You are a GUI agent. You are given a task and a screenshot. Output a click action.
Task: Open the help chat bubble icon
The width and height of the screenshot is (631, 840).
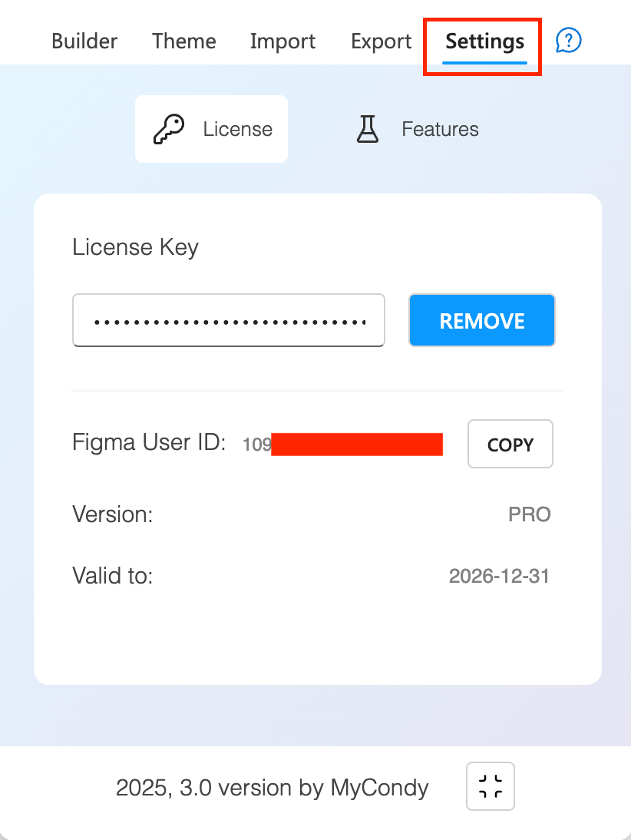click(568, 41)
